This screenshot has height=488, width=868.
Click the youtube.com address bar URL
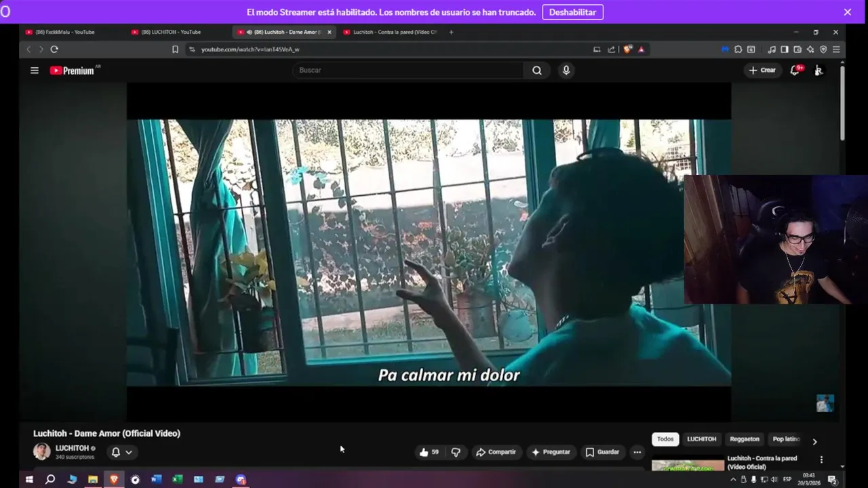pos(250,49)
